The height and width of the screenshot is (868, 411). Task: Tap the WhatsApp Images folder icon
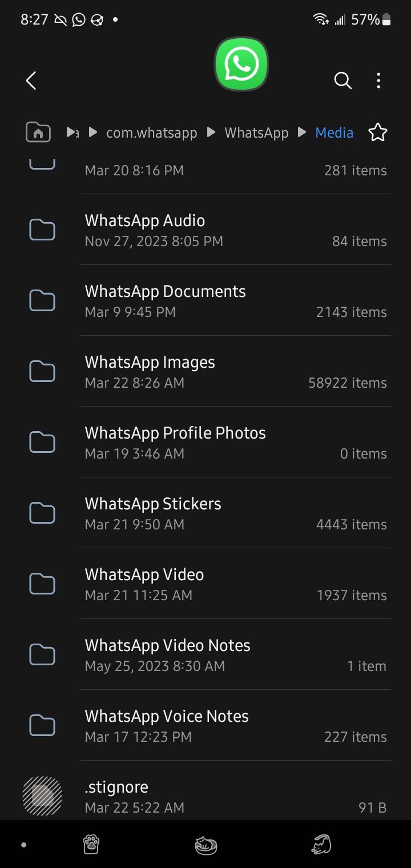[42, 372]
